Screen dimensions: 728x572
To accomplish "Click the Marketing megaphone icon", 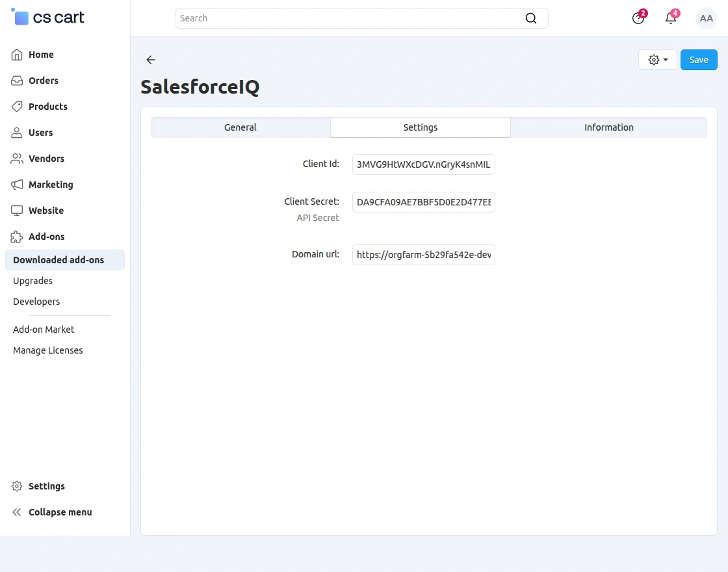I will [x=17, y=185].
